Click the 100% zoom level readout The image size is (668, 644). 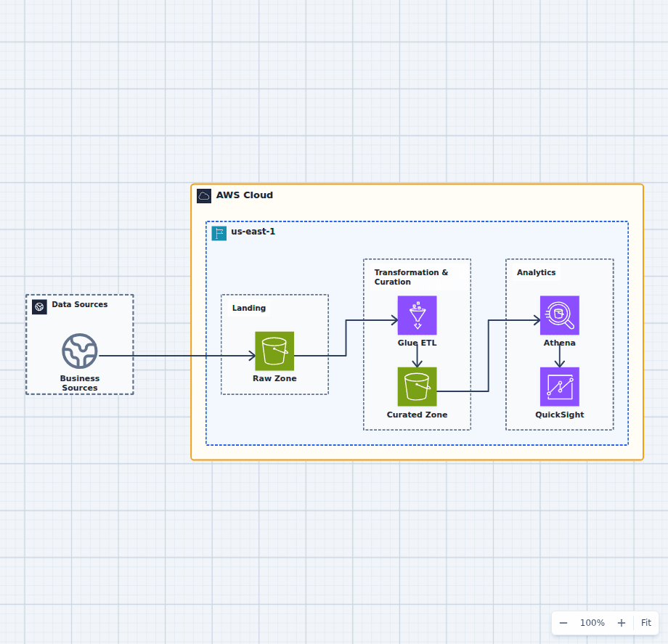click(592, 623)
